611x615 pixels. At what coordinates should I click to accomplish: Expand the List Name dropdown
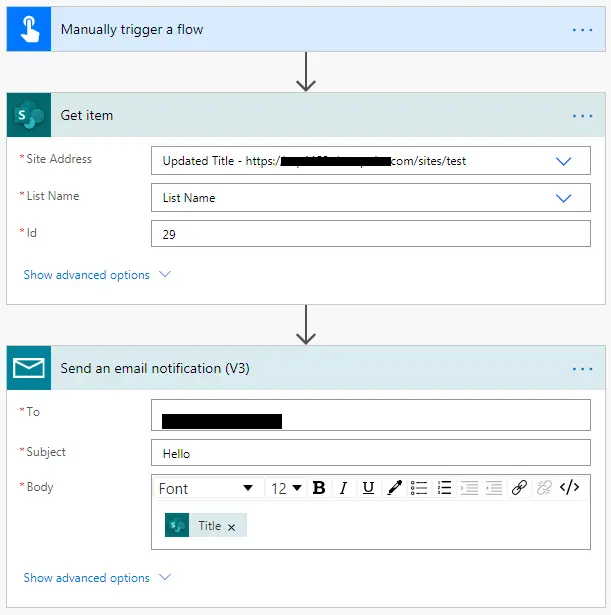[563, 198]
